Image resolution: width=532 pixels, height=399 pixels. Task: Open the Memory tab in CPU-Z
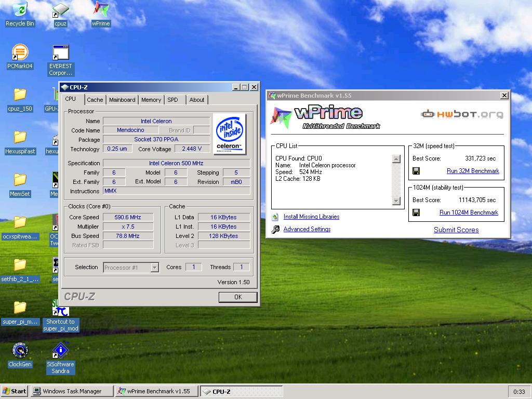coord(151,100)
